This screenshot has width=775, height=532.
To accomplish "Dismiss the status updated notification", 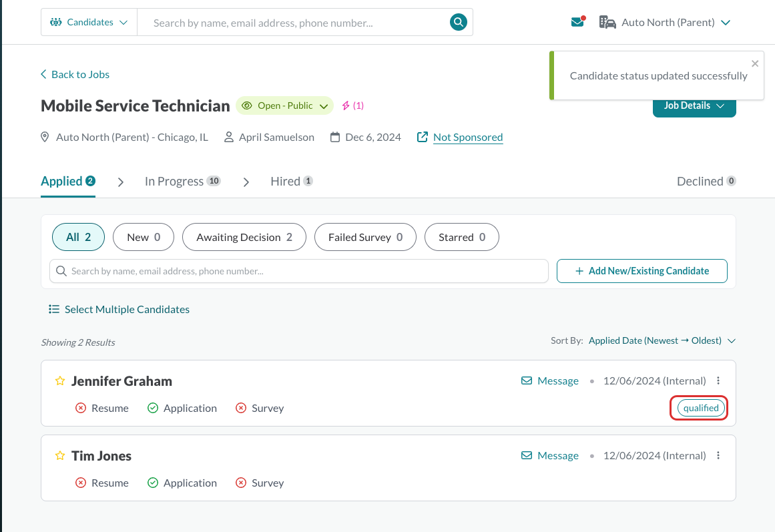I will pos(755,63).
